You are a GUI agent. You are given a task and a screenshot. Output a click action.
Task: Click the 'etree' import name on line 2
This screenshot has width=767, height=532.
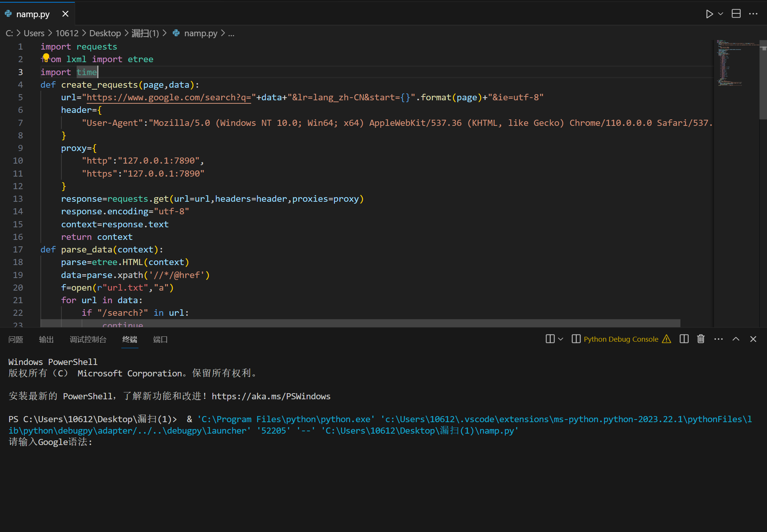[x=140, y=59]
